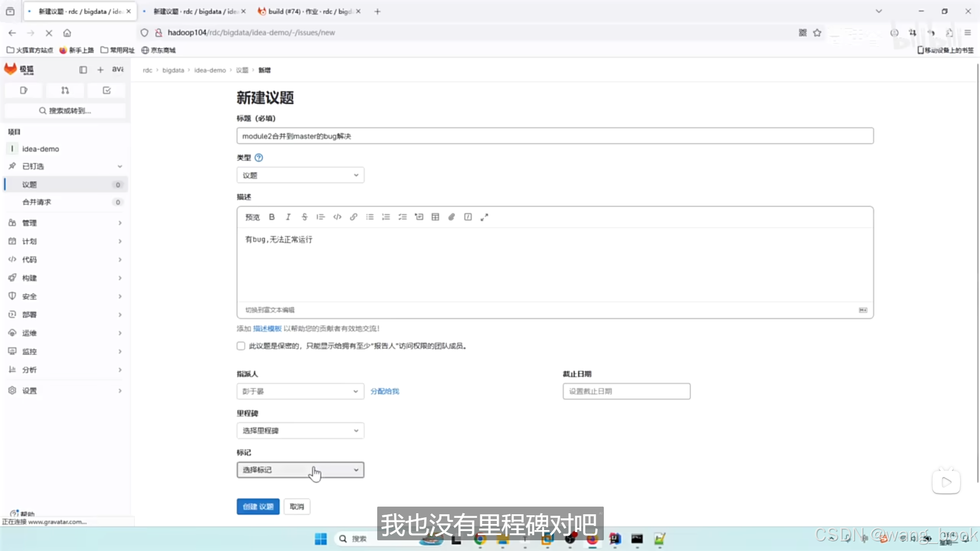Expand the Settings menu in sidebar
This screenshot has height=551, width=980.
click(65, 391)
